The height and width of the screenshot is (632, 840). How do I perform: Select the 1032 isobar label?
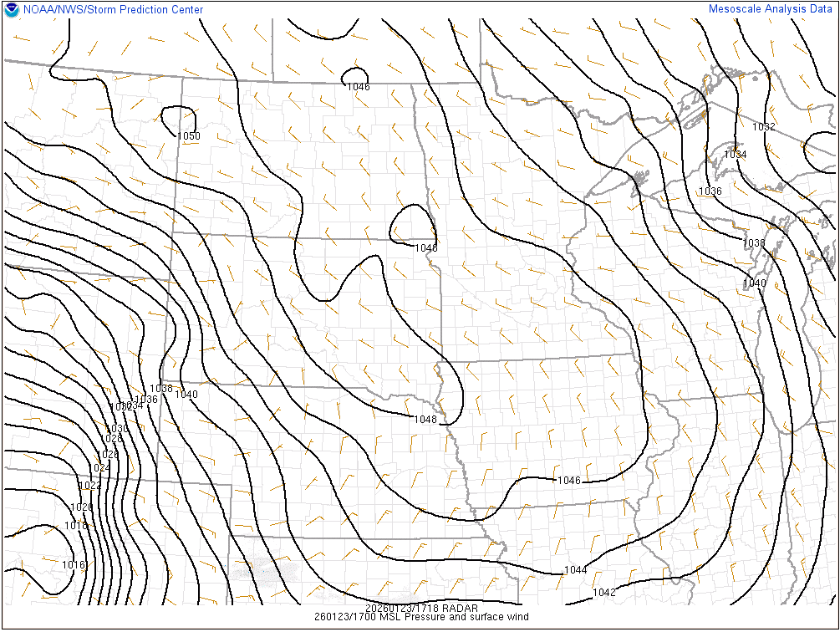[x=763, y=127]
